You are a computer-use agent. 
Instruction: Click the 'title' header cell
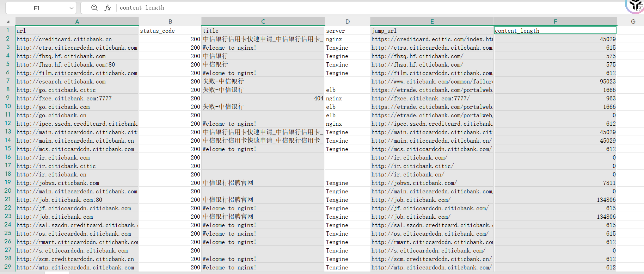click(263, 31)
